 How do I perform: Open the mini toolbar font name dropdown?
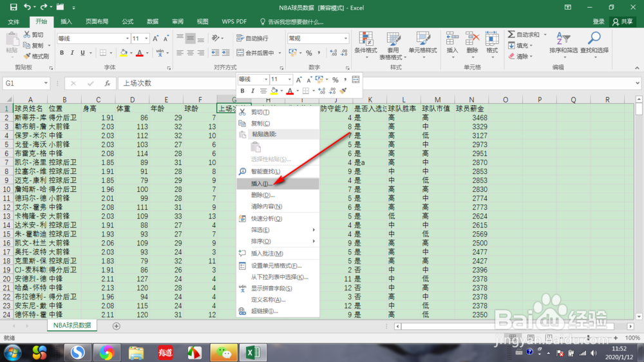coord(266,79)
